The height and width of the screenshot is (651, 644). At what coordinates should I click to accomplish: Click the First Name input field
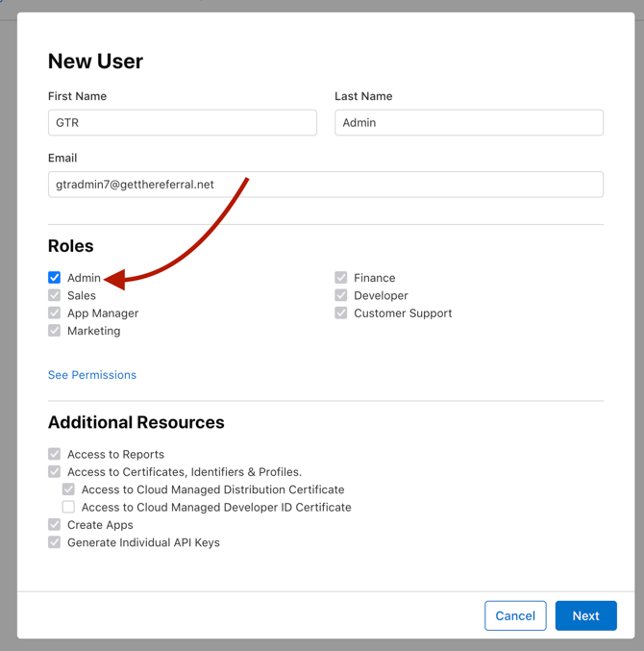pyautogui.click(x=182, y=122)
